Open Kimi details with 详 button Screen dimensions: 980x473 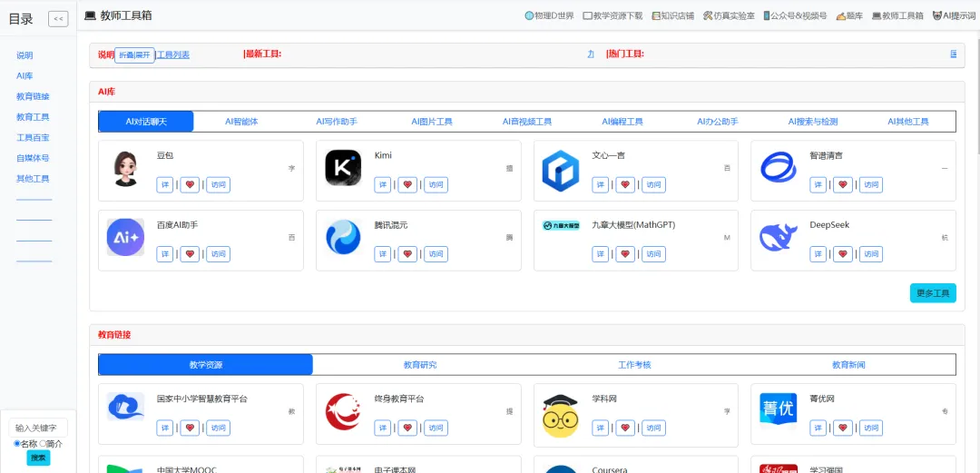383,184
